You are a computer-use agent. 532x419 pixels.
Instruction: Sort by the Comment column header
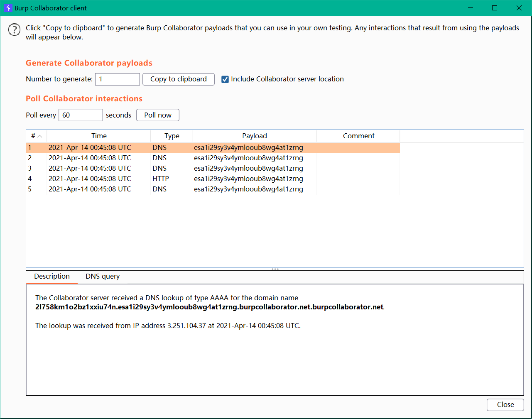coord(358,136)
